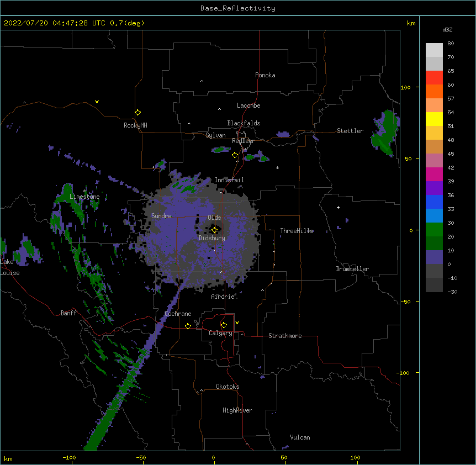
Task: Click the ThreeHills label
Action: tap(297, 231)
